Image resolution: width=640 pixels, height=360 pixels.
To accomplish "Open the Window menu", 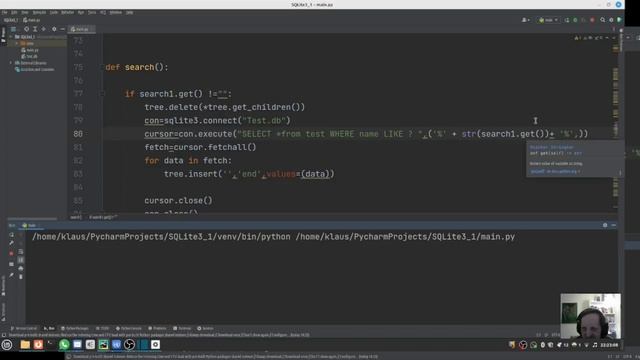I will pos(116,13).
